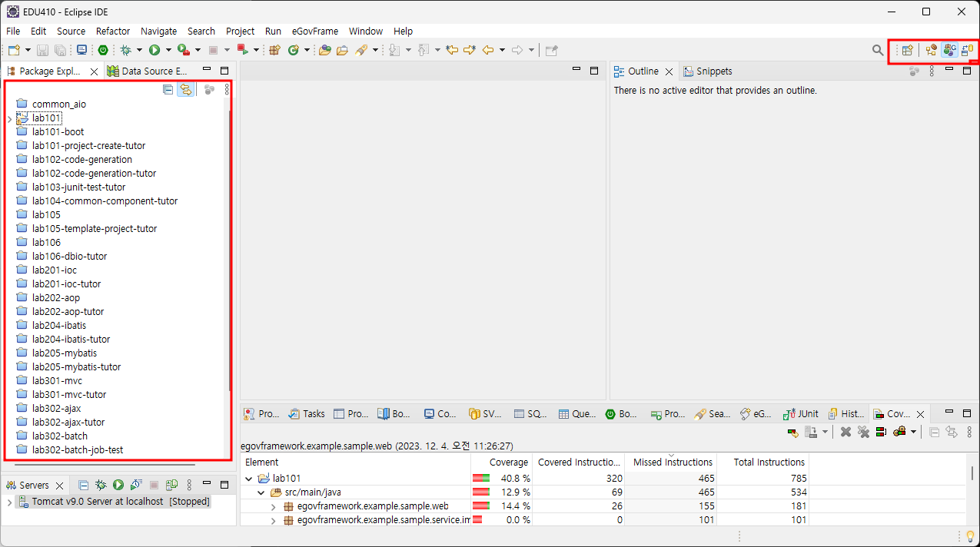Click the Open Task folder icon

coord(342,50)
